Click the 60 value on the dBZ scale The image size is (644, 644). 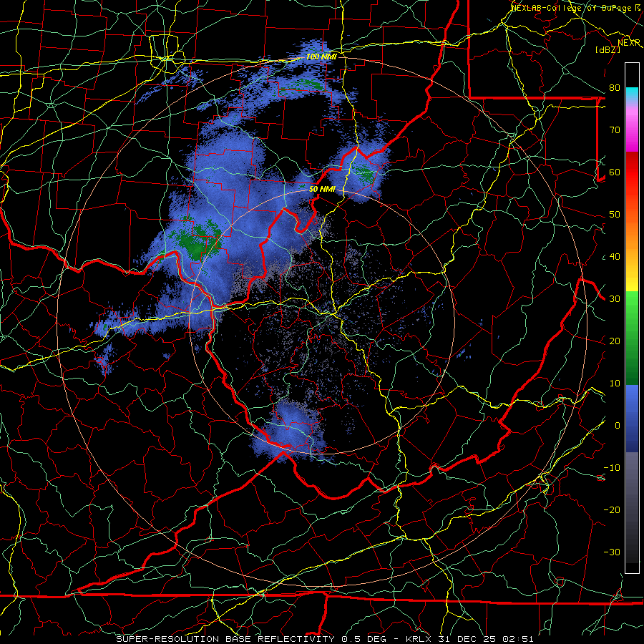(615, 172)
